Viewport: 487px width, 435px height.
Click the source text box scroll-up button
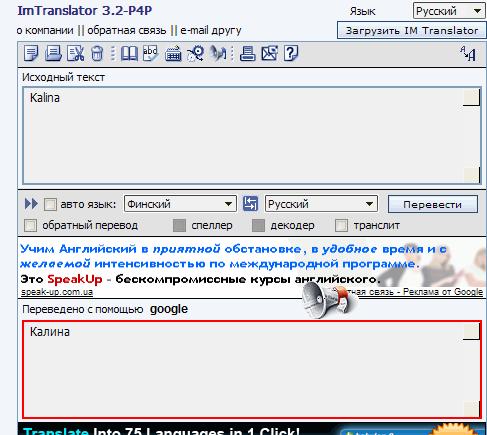[x=471, y=98]
